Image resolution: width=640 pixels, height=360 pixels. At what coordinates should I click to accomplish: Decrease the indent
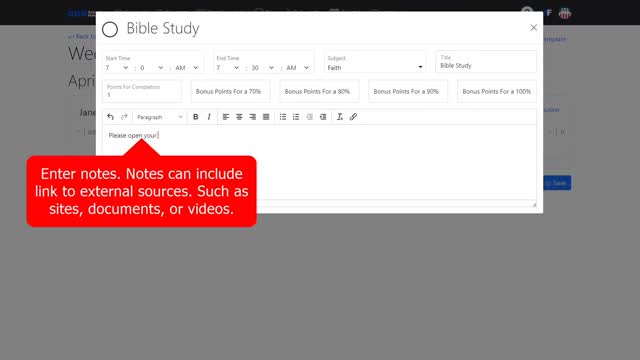[x=309, y=117]
